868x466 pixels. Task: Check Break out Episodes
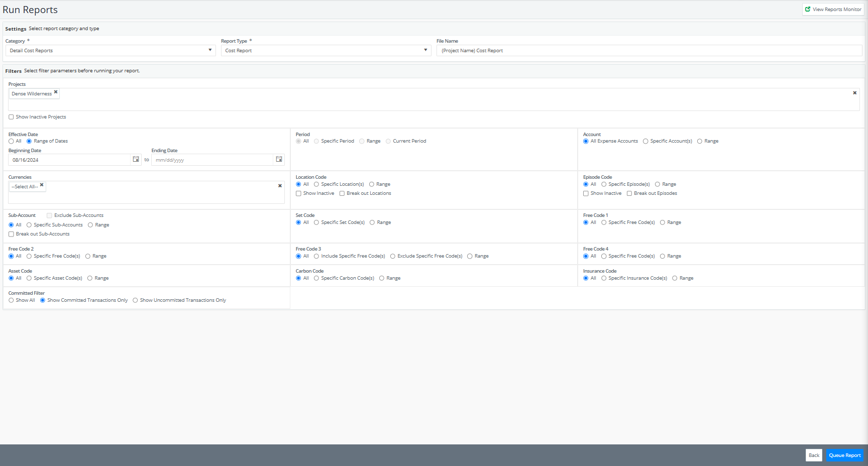(629, 193)
